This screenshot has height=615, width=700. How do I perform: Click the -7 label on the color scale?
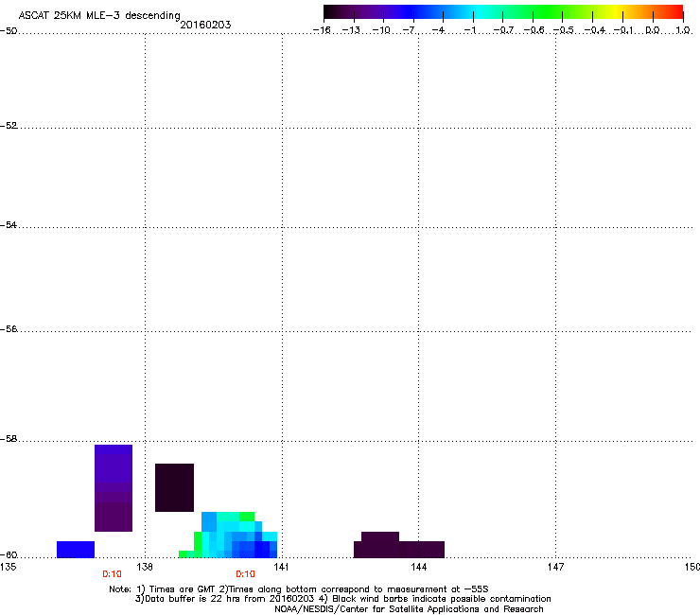point(411,30)
